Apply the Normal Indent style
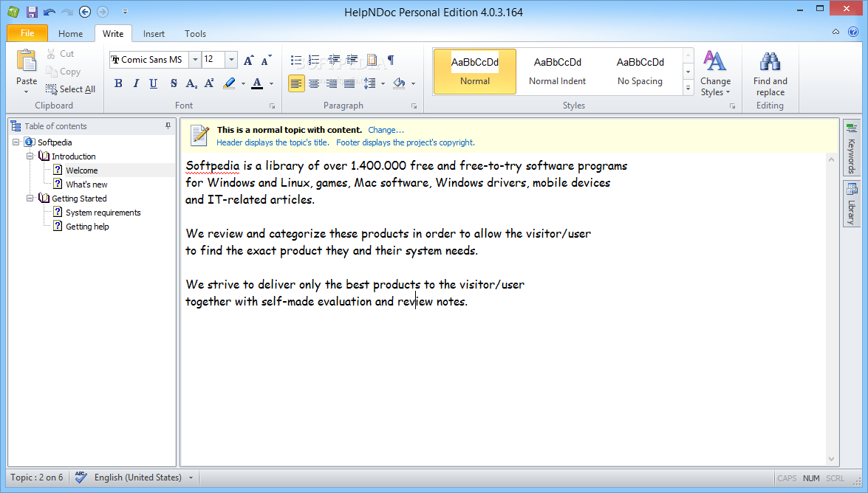868x493 pixels. click(x=557, y=72)
